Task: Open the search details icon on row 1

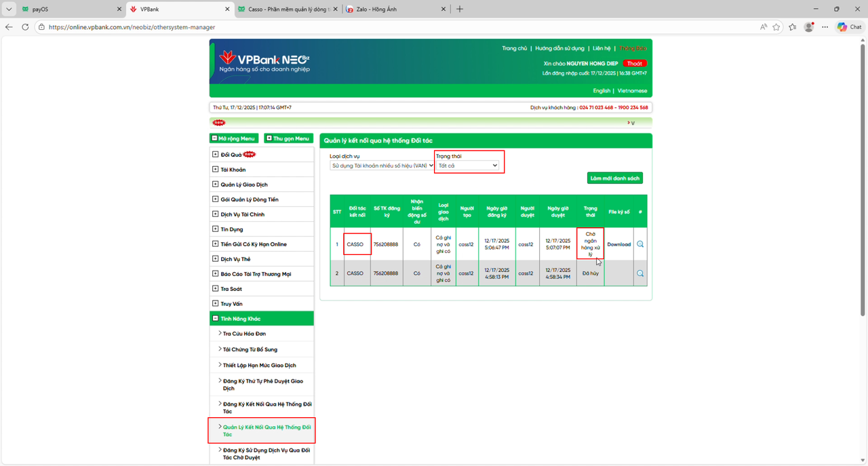Action: [x=640, y=244]
